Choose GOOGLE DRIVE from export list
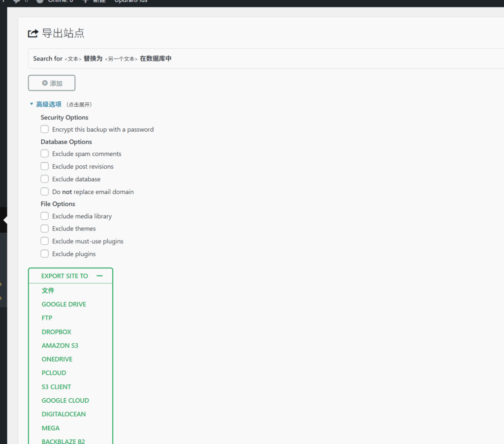 [63, 304]
